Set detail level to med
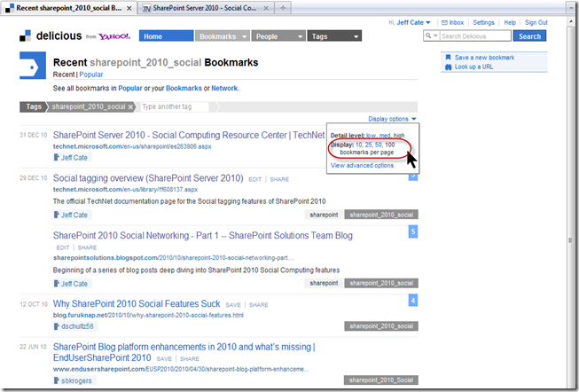 (385, 136)
